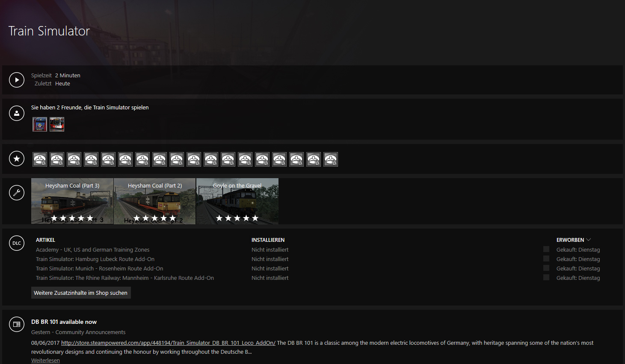The image size is (625, 364).
Task: Open the Goyle on the Gravel workshop item
Action: point(237,201)
